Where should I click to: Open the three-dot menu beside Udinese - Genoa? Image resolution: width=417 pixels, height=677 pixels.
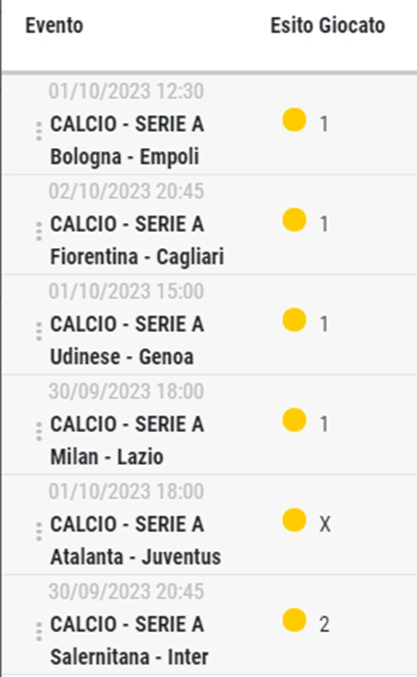pyautogui.click(x=39, y=331)
